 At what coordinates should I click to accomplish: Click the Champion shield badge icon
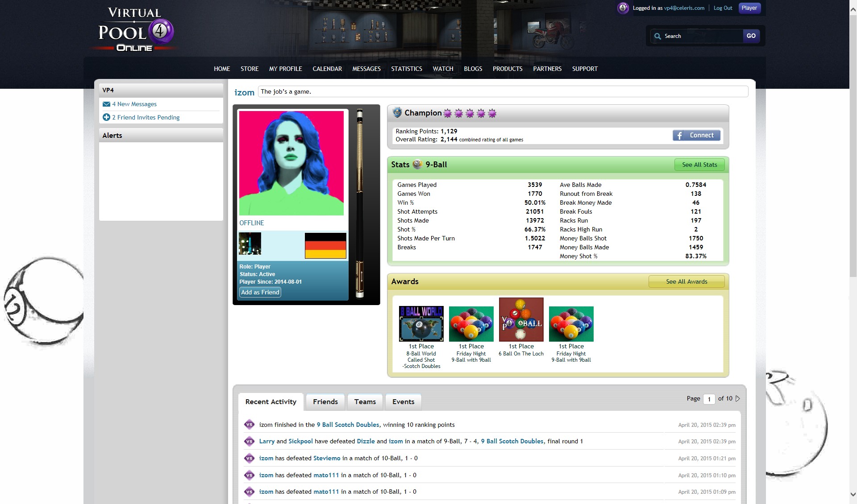(x=396, y=113)
